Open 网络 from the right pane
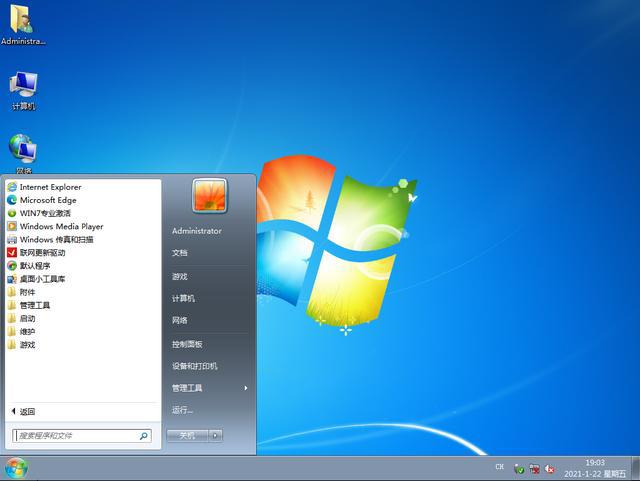Screen dimensions: 640x481 tap(180, 321)
